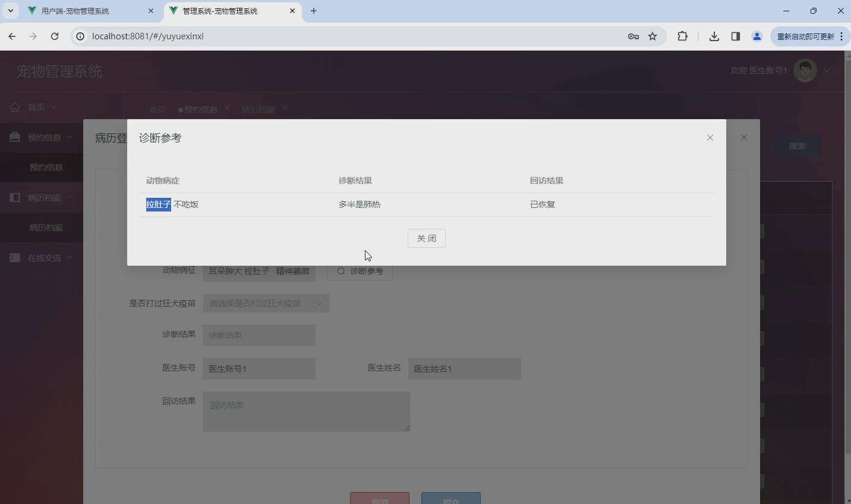Click the Chrome profile icon
851x504 pixels.
(757, 36)
